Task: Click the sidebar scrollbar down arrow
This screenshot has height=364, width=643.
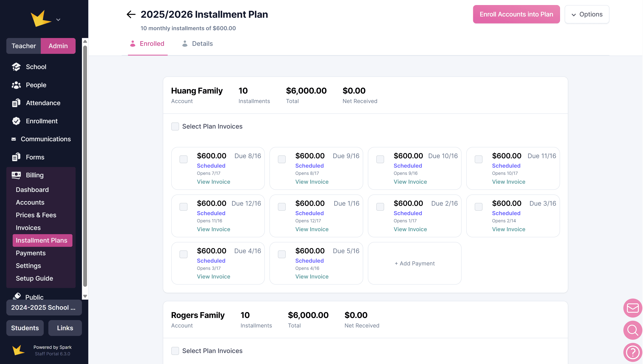Action: (85, 296)
